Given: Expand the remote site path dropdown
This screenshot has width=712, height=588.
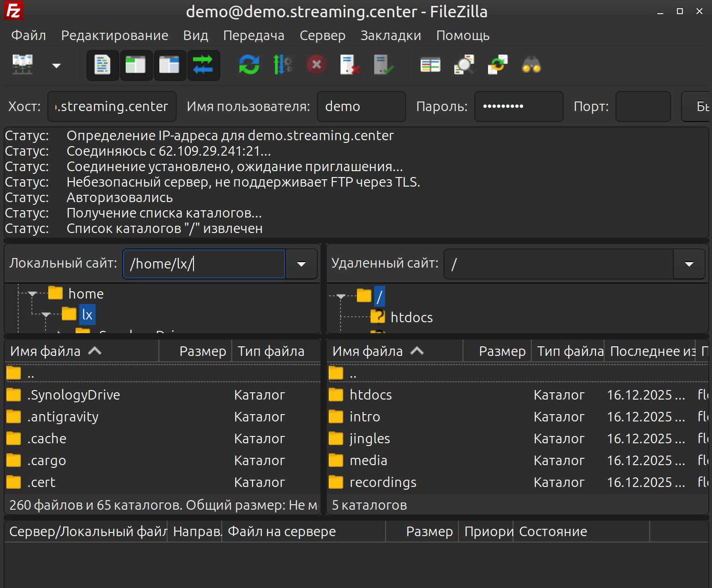Looking at the screenshot, I should pyautogui.click(x=689, y=264).
